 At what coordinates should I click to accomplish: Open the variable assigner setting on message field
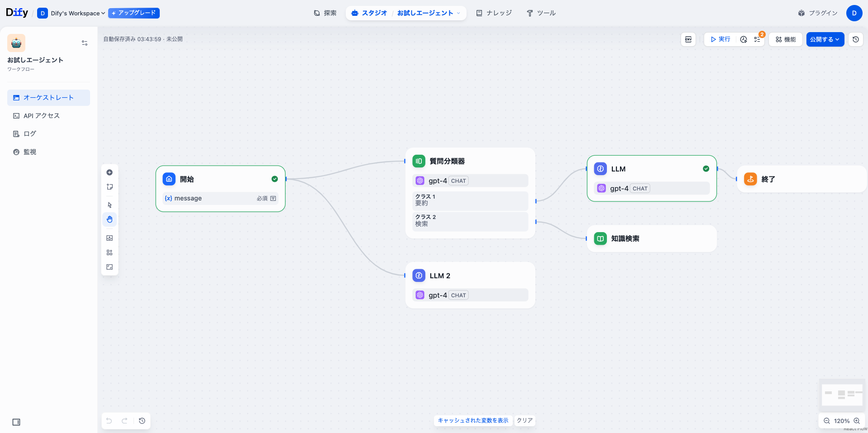(x=273, y=198)
